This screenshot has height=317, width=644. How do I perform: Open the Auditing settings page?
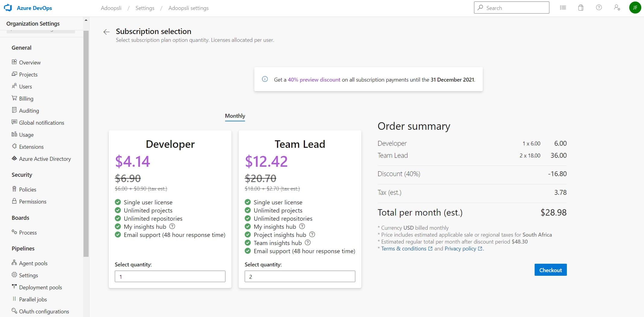coord(29,110)
